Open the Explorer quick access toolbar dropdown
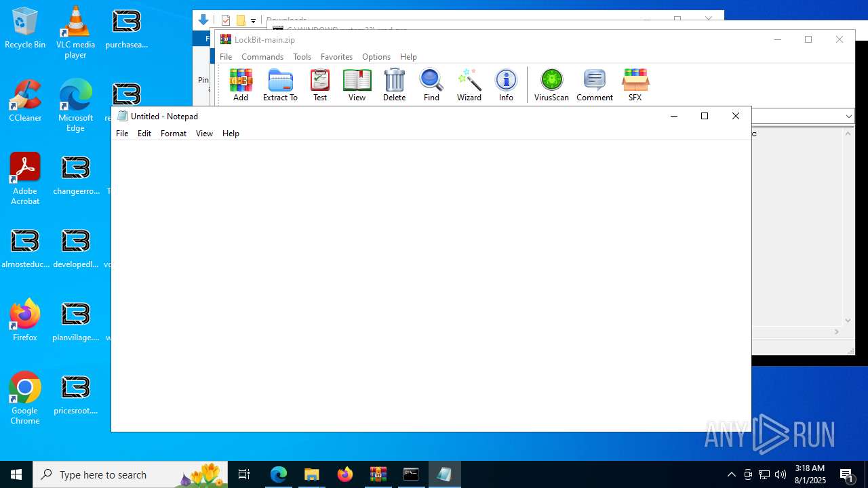868x488 pixels. (x=253, y=21)
